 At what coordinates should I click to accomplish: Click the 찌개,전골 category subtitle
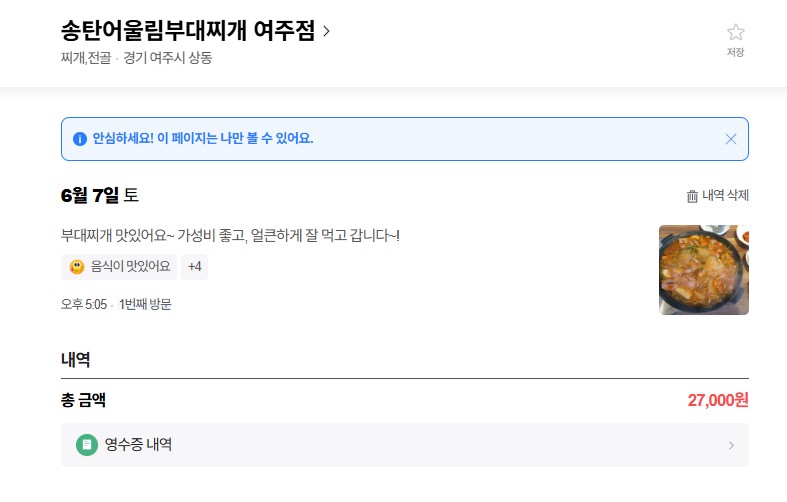[x=86, y=58]
